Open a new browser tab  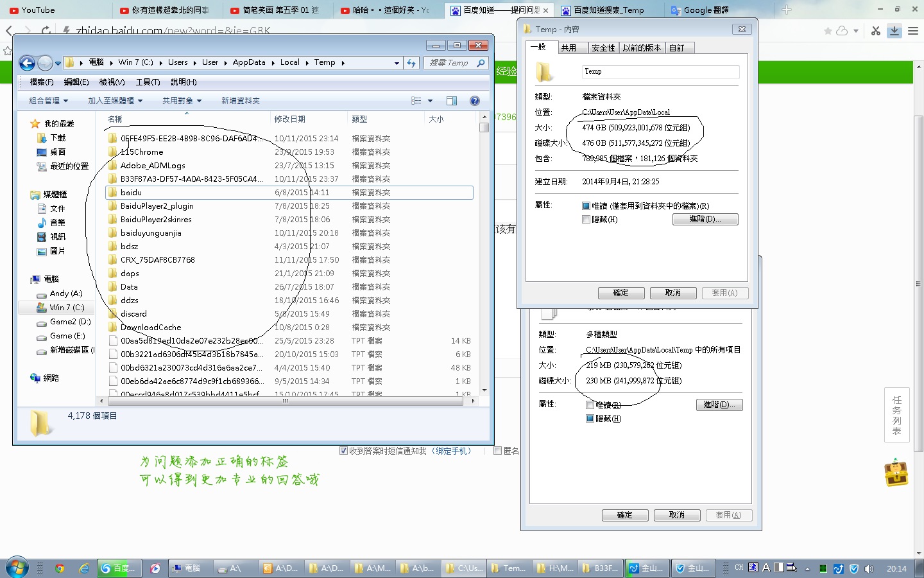[x=787, y=10]
